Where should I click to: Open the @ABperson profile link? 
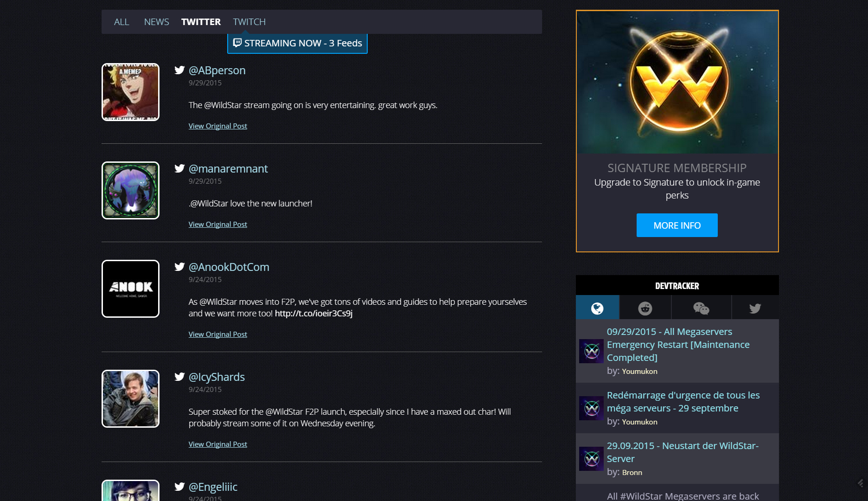click(217, 71)
